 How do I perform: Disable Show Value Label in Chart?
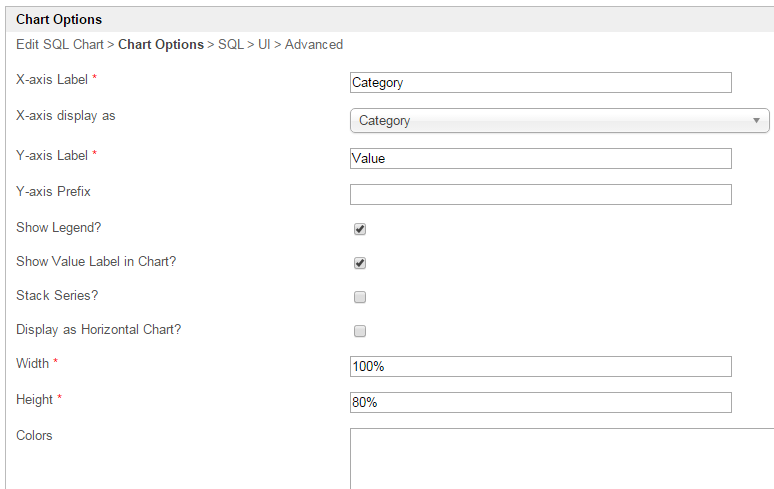click(360, 263)
